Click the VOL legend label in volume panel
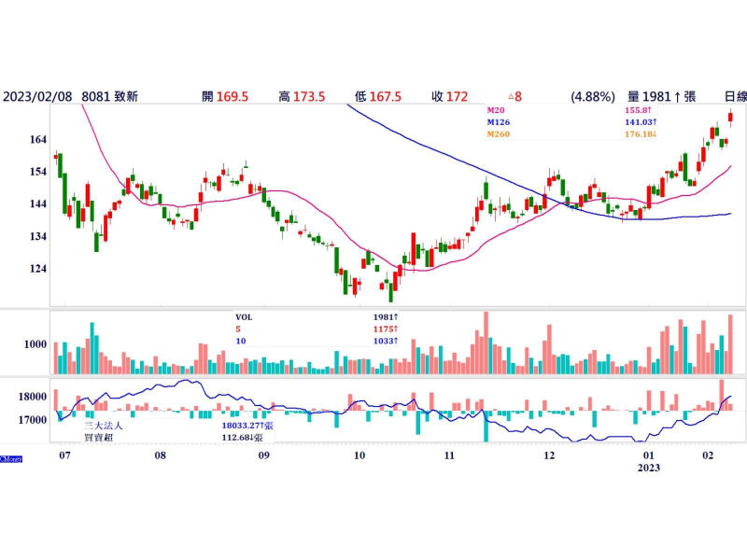The image size is (747, 560). pyautogui.click(x=244, y=316)
